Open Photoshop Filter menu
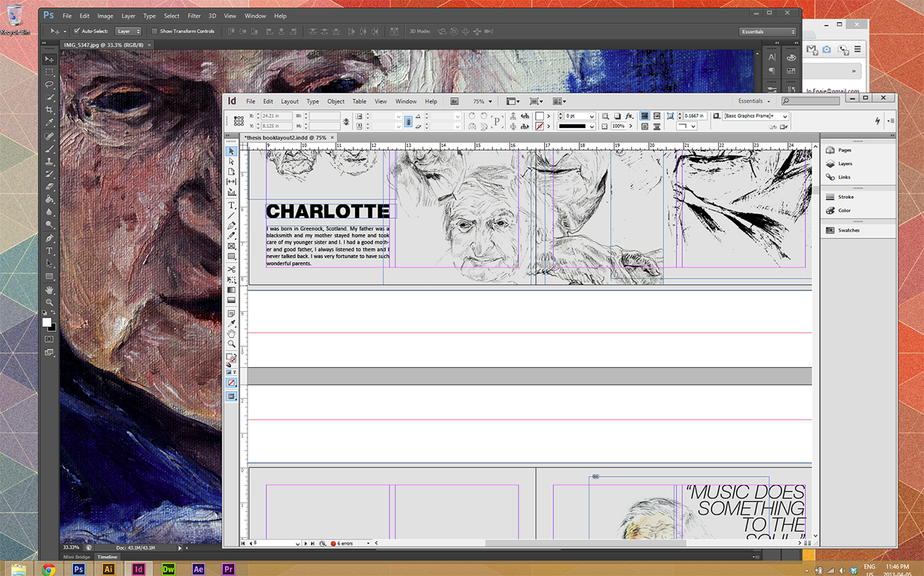 (x=194, y=16)
